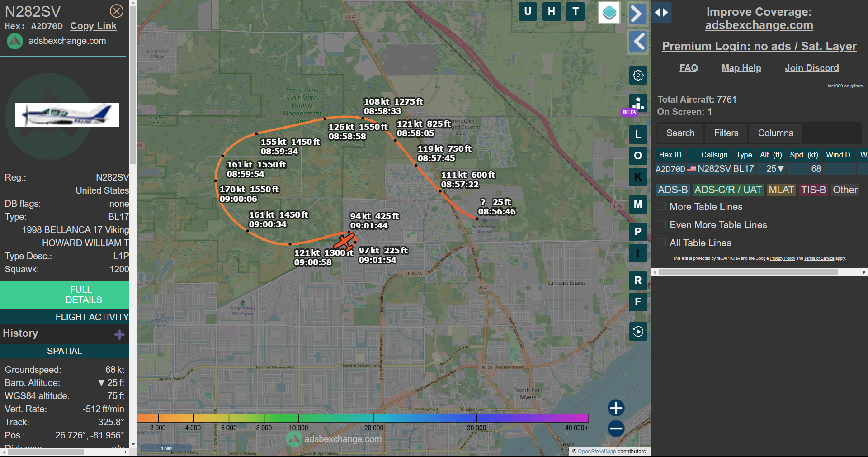Click the BETA feature icon
The width and height of the screenshot is (868, 457).
[x=638, y=104]
